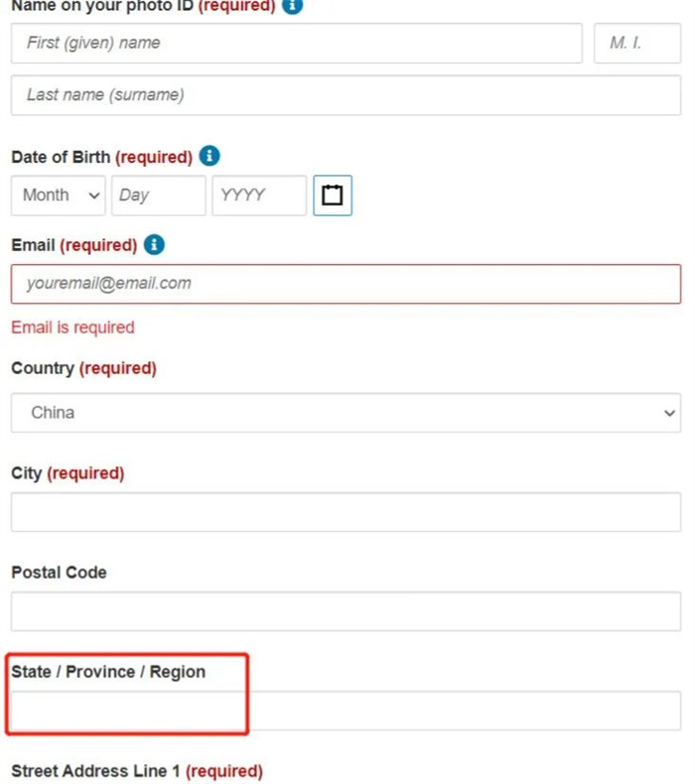This screenshot has height=784, width=695.
Task: Open the calendar date picker icon
Action: click(x=333, y=195)
